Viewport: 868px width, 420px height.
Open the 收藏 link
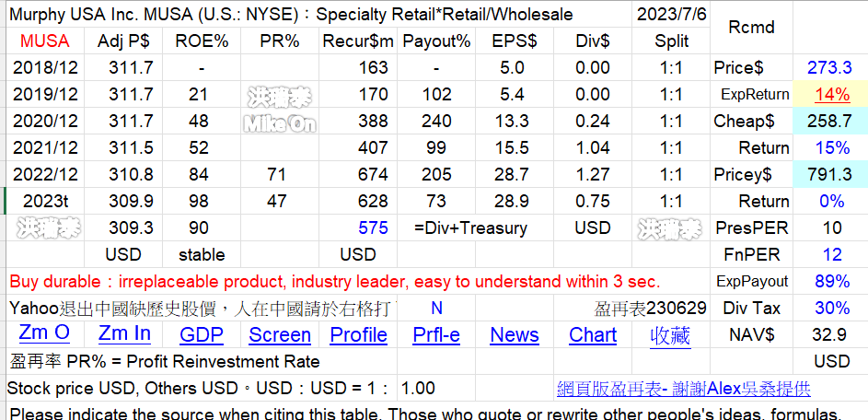click(x=670, y=334)
